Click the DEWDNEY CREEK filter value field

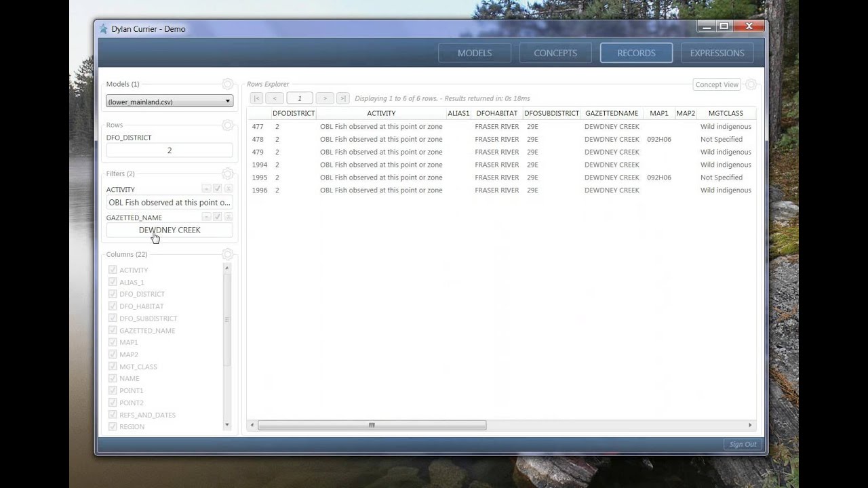[x=170, y=230]
